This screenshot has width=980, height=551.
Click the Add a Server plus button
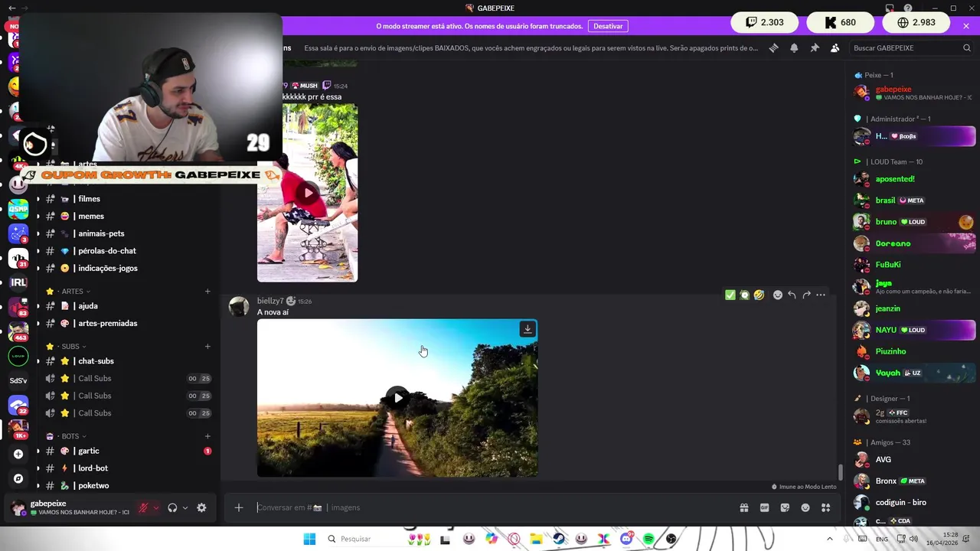pos(18,454)
